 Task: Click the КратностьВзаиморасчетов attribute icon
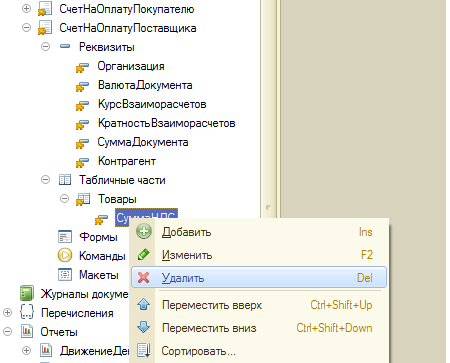click(82, 124)
